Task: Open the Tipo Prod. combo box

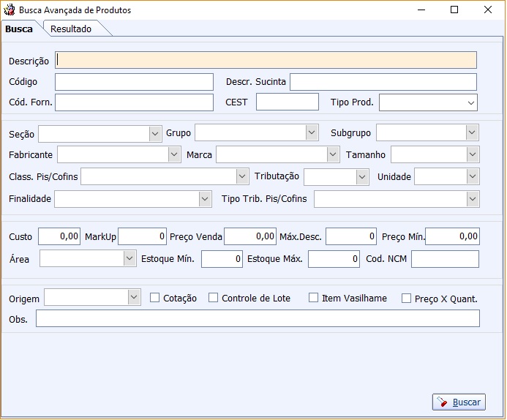Action: pyautogui.click(x=471, y=103)
